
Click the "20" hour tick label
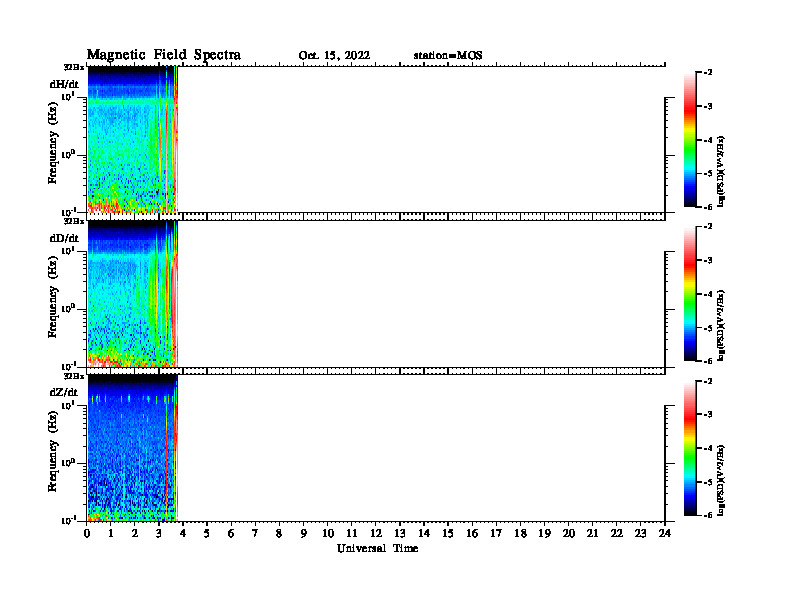pos(568,533)
